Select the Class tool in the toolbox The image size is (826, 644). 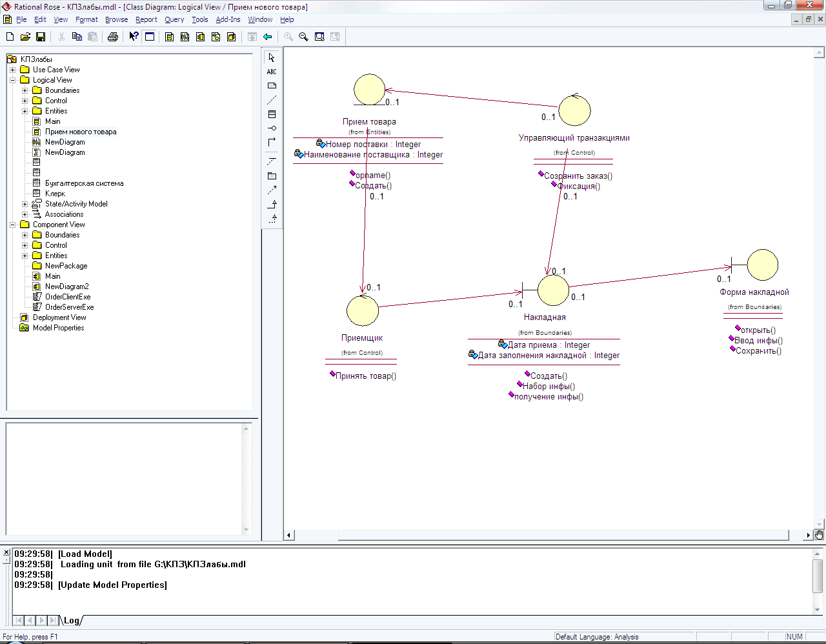click(272, 114)
